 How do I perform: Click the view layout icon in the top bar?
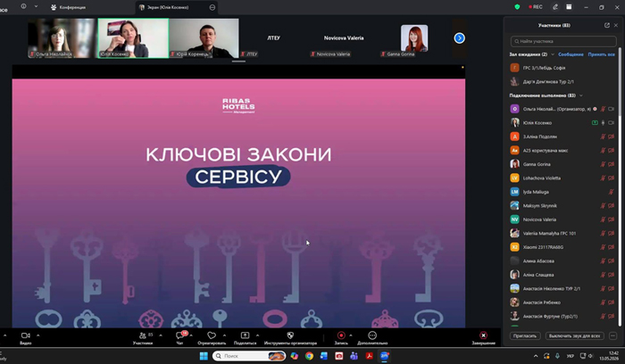569,7
